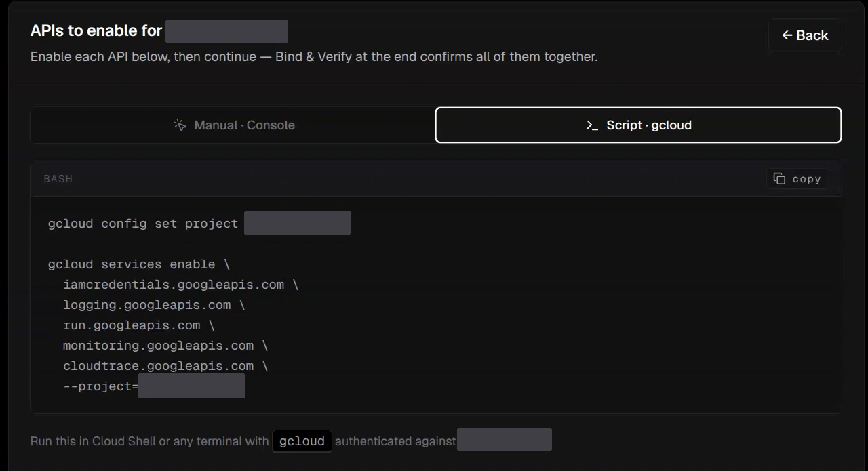
Task: Click the 'APIs to enable for' heading
Action: pyautogui.click(x=96, y=31)
